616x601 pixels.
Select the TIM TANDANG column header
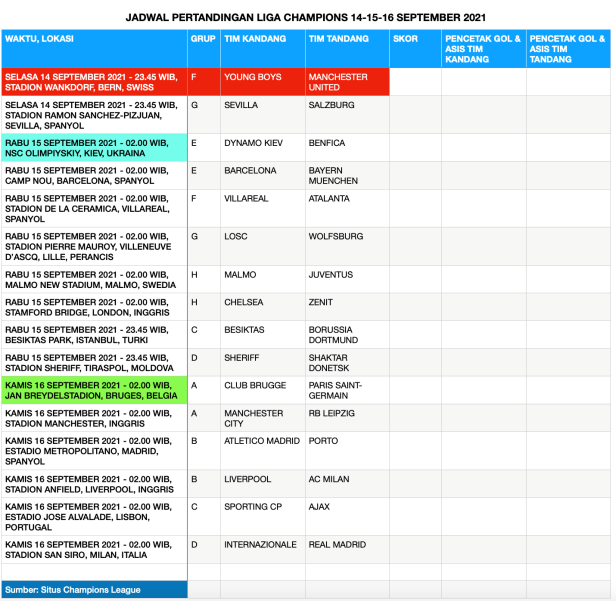pos(346,48)
